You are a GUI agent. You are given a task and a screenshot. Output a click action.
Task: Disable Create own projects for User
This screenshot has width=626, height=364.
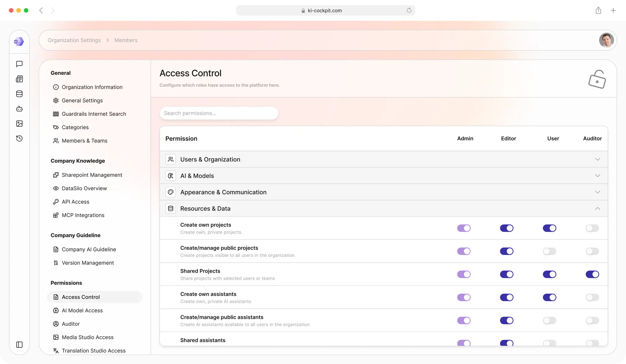click(x=549, y=228)
